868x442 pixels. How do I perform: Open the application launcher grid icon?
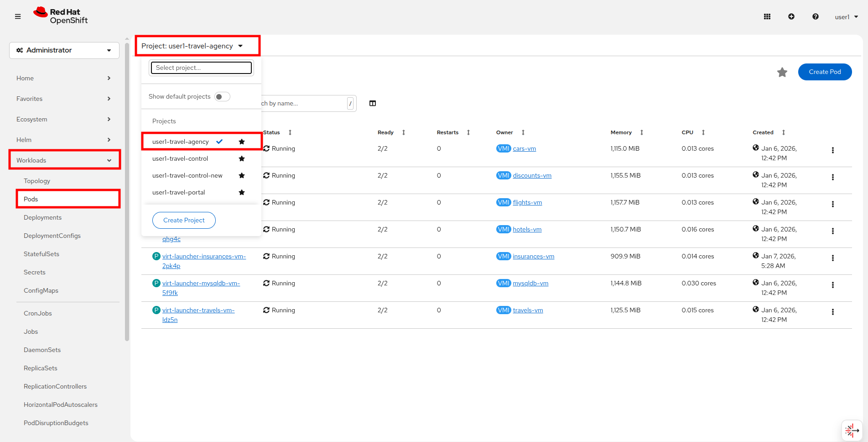[767, 17]
